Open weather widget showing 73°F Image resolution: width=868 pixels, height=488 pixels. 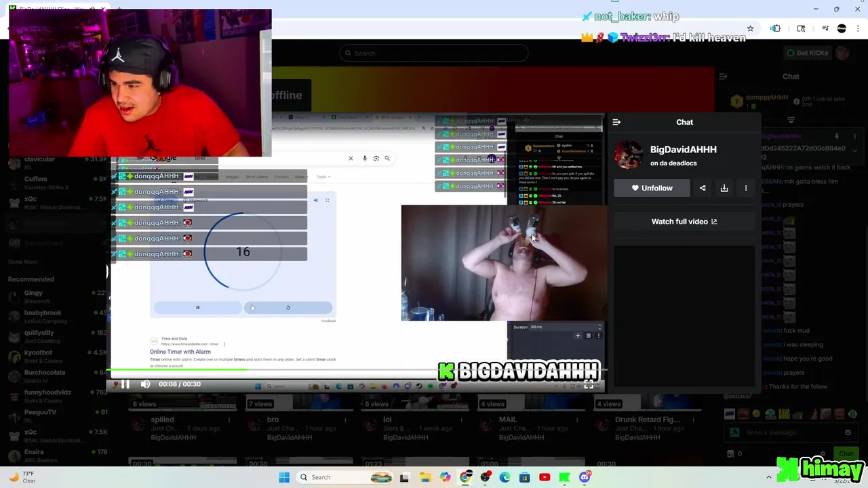[20, 477]
